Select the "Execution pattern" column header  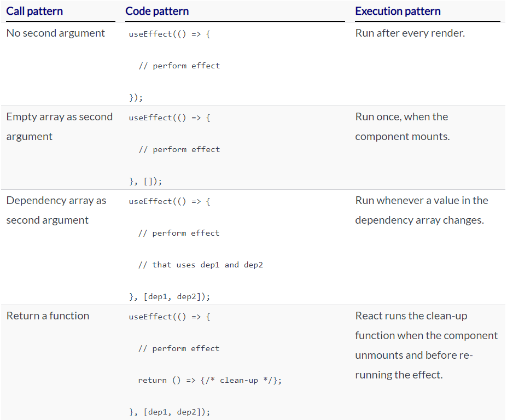click(398, 11)
